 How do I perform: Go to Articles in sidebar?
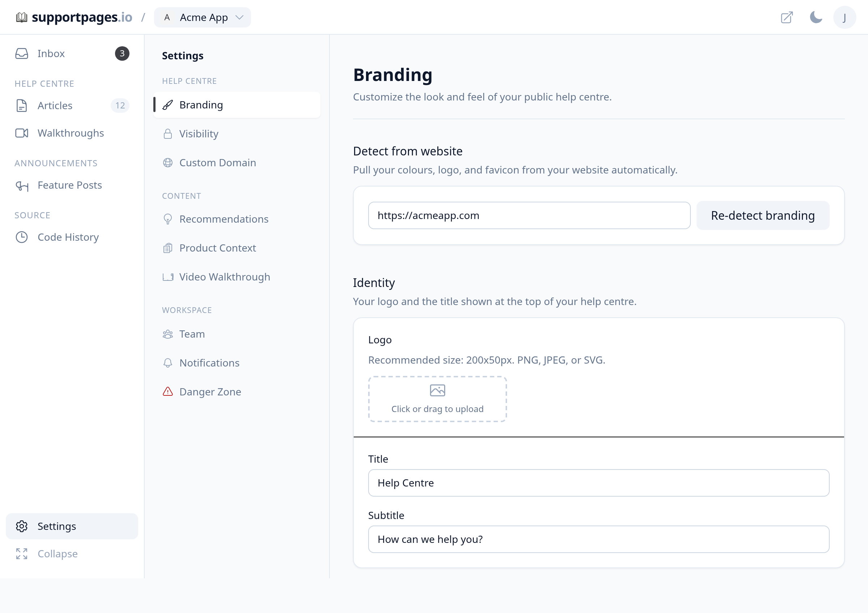coord(72,106)
